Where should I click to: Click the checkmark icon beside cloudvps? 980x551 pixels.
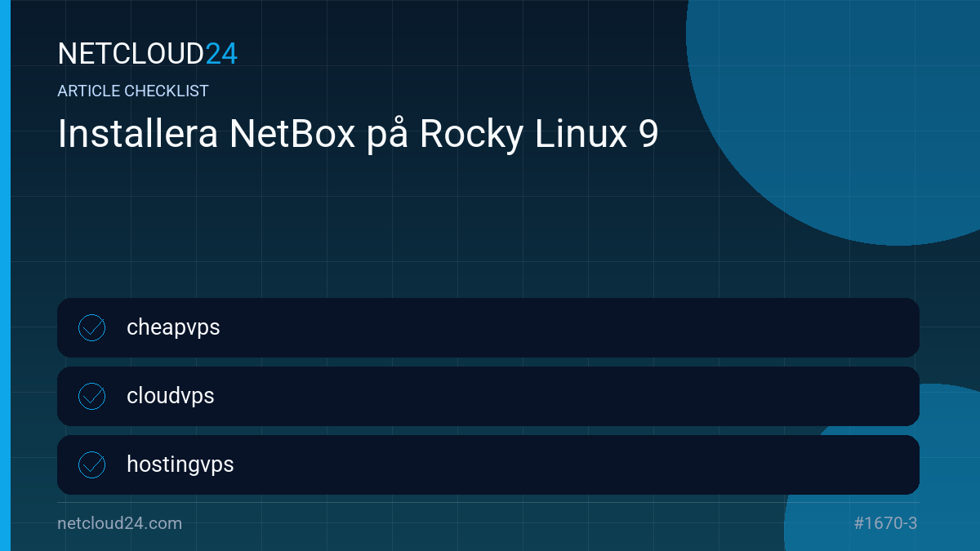click(91, 396)
